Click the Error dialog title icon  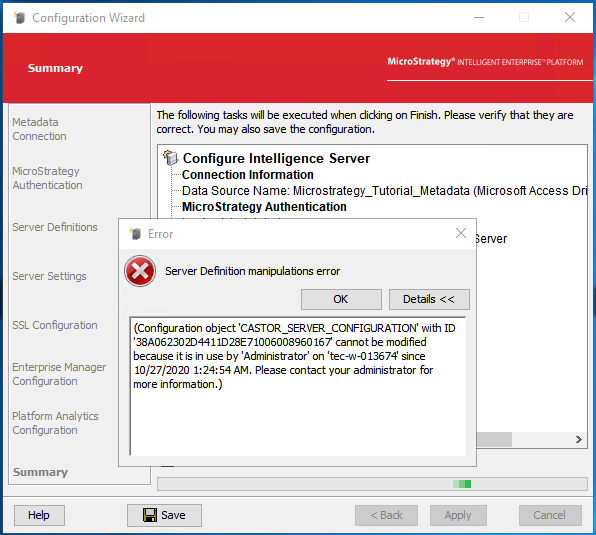pyautogui.click(x=135, y=234)
